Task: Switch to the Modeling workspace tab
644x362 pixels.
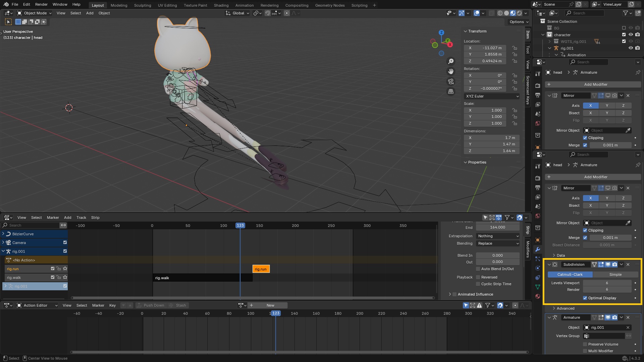Action: coord(119,5)
